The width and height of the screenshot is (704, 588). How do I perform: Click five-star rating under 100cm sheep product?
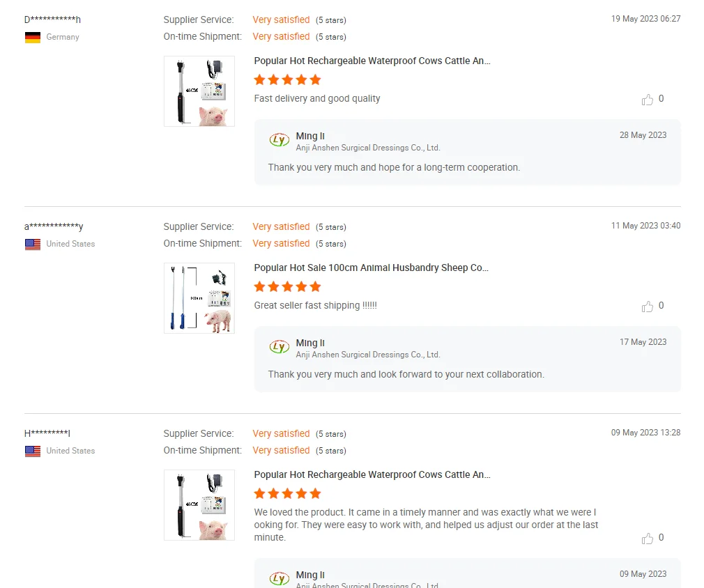tap(287, 287)
